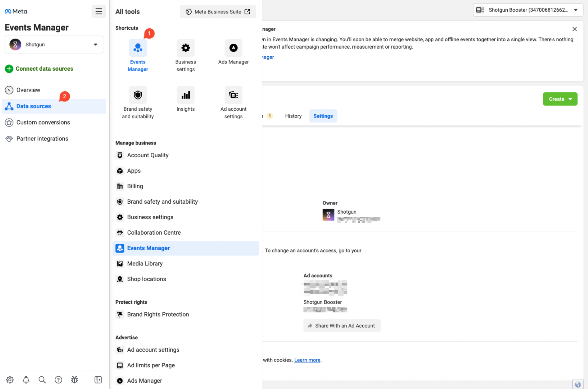The width and height of the screenshot is (588, 389).
Task: Open Account Quality in Manage business
Action: [186, 155]
